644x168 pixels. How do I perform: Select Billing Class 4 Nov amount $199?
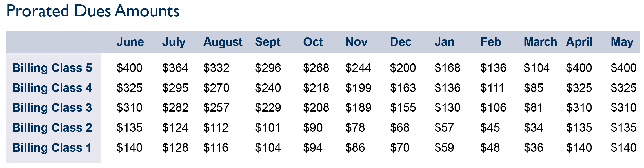tap(358, 88)
